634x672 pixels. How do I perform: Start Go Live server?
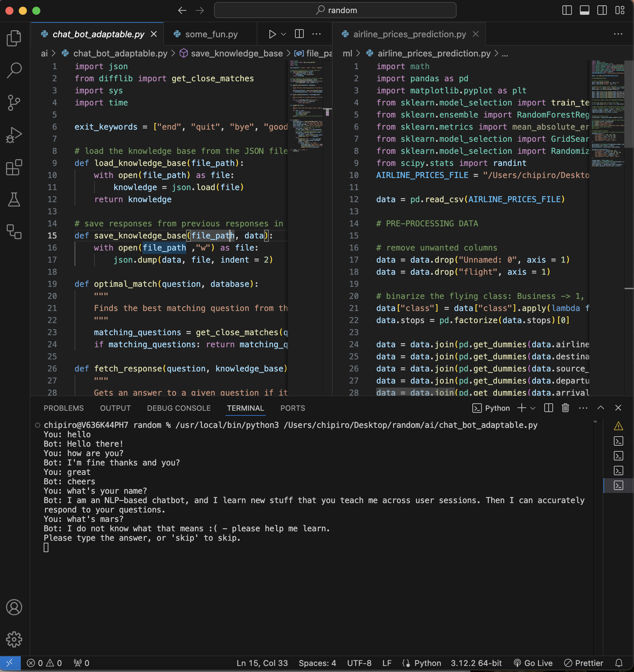[x=533, y=663]
